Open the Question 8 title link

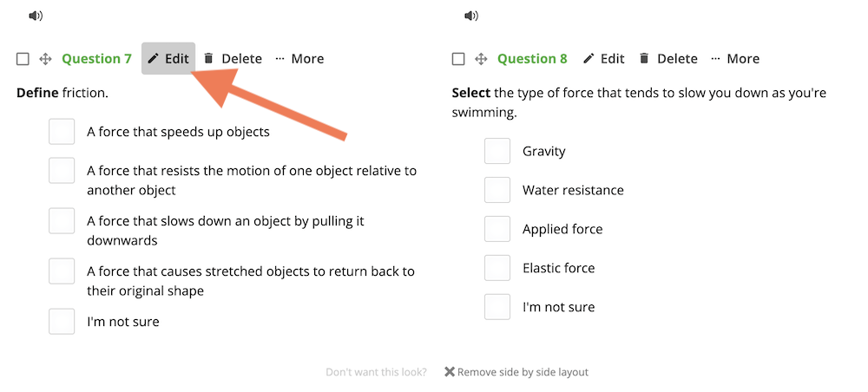pos(533,59)
